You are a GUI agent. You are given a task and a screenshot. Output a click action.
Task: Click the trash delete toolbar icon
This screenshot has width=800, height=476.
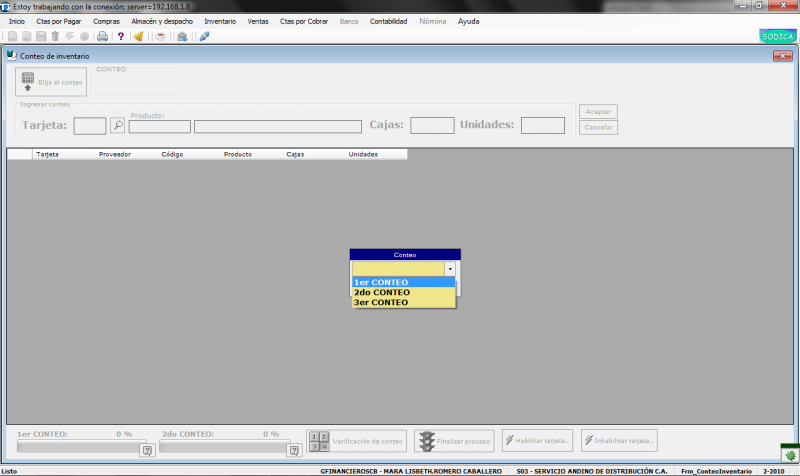pos(55,36)
